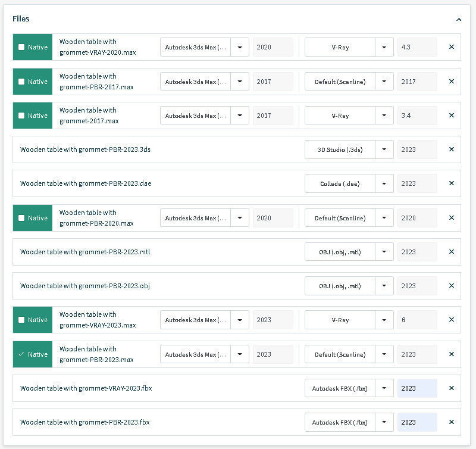Image resolution: width=476 pixels, height=449 pixels.
Task: Delete the grommet-PBR-2023.3ds file entry
Action: pos(451,149)
